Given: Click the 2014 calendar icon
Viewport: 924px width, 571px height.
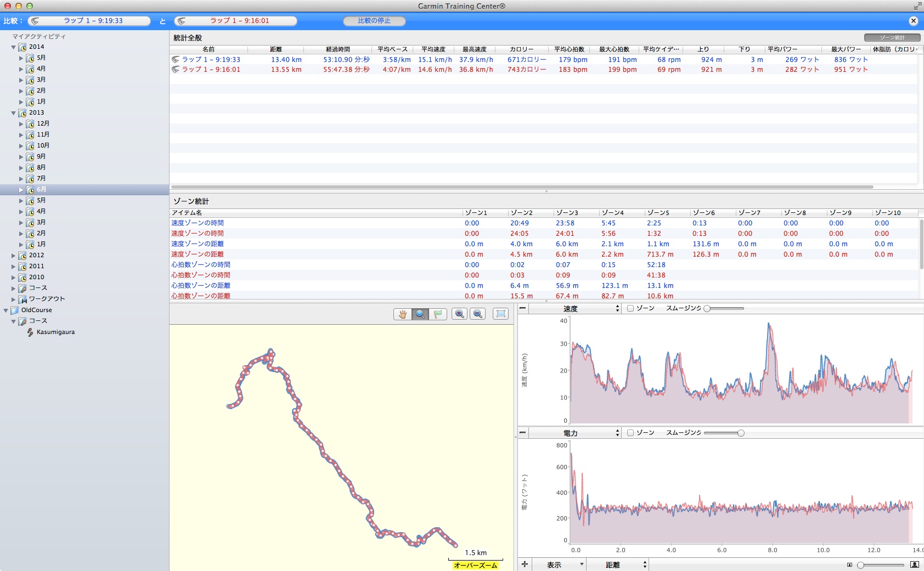Looking at the screenshot, I should coord(22,47).
